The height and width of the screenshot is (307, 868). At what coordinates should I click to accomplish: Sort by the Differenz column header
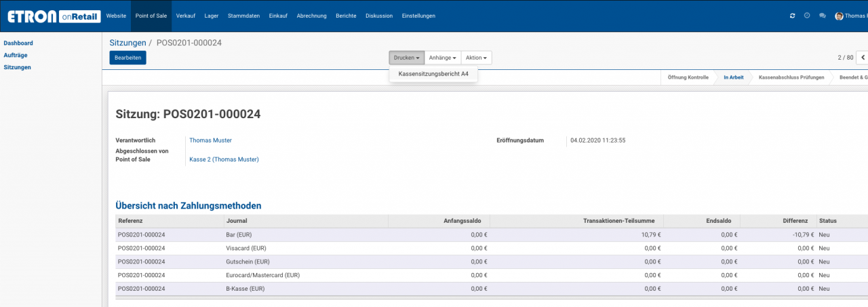(778, 221)
